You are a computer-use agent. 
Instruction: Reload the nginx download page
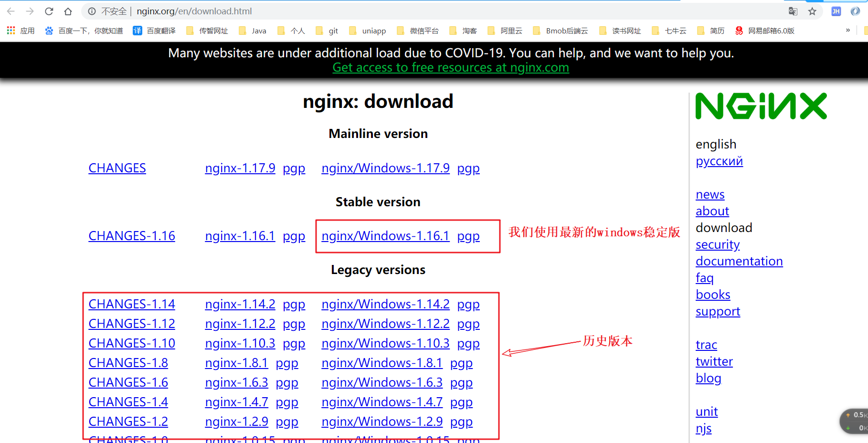coord(49,11)
